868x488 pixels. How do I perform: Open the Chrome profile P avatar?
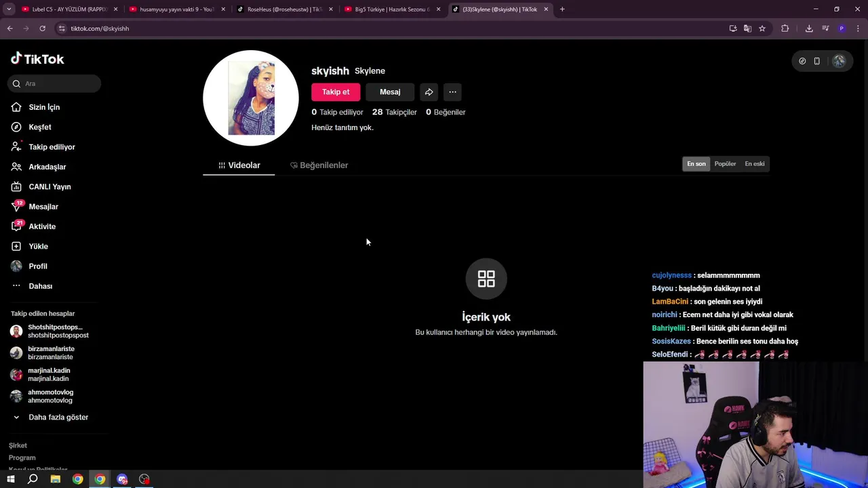pos(842,28)
